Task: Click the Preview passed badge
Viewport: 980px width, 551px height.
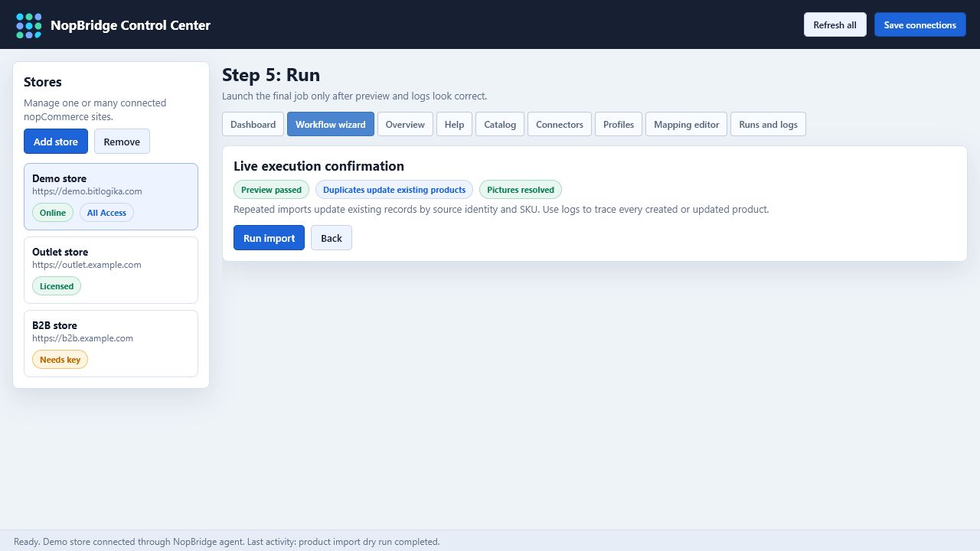Action: 271,190
